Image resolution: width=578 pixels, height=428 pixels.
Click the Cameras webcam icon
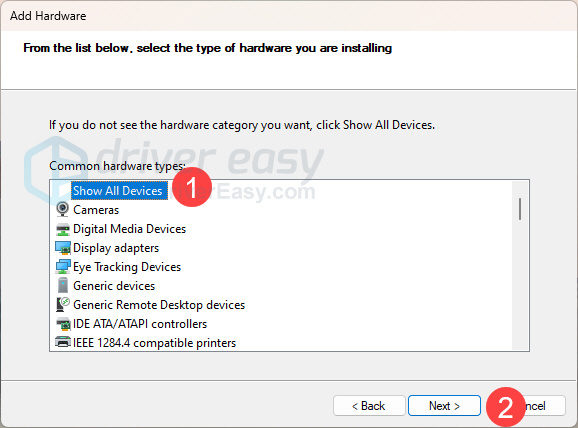click(x=63, y=209)
